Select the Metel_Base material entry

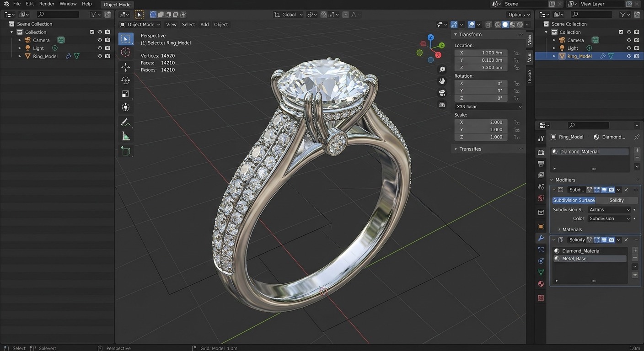[x=589, y=259]
